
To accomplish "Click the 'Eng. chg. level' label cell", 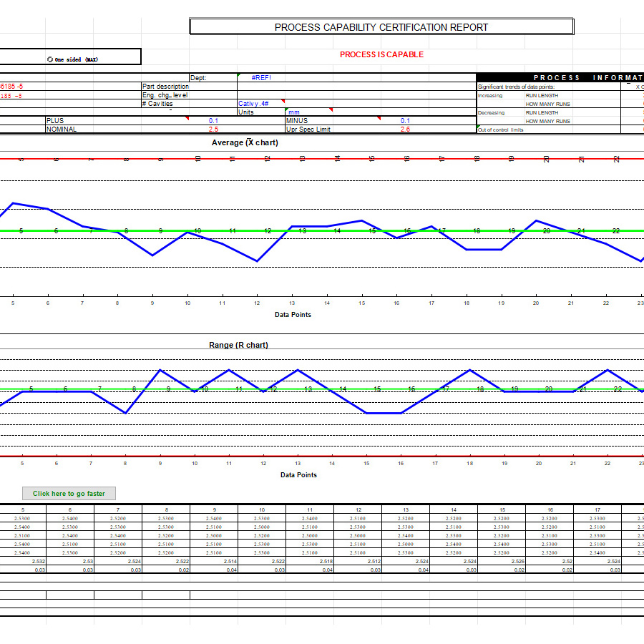I will click(165, 95).
